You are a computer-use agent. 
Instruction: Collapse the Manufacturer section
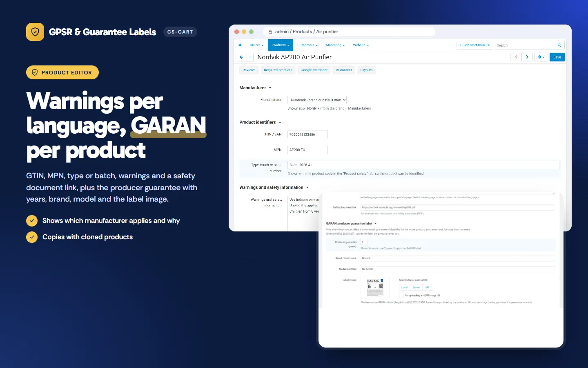pyautogui.click(x=256, y=88)
